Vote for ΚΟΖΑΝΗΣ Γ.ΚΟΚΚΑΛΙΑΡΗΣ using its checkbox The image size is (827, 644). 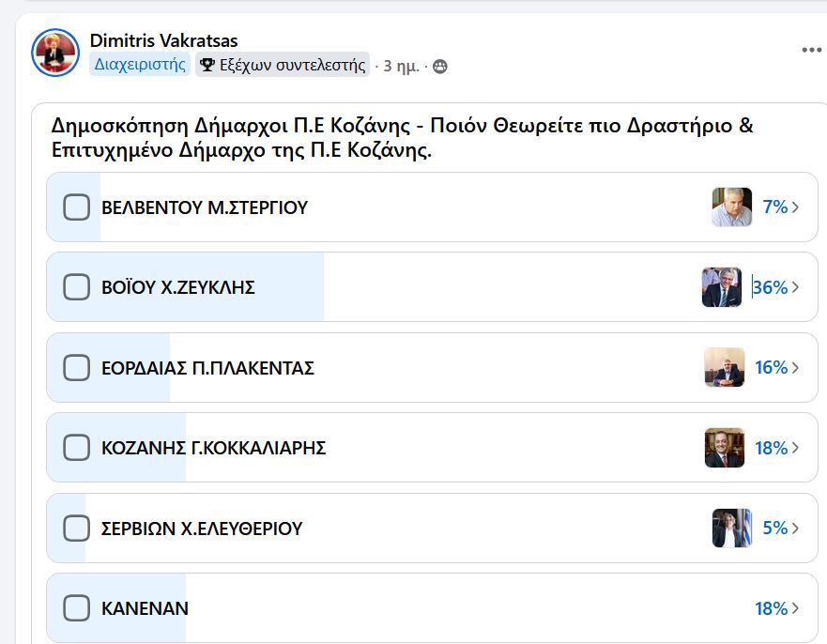point(76,448)
